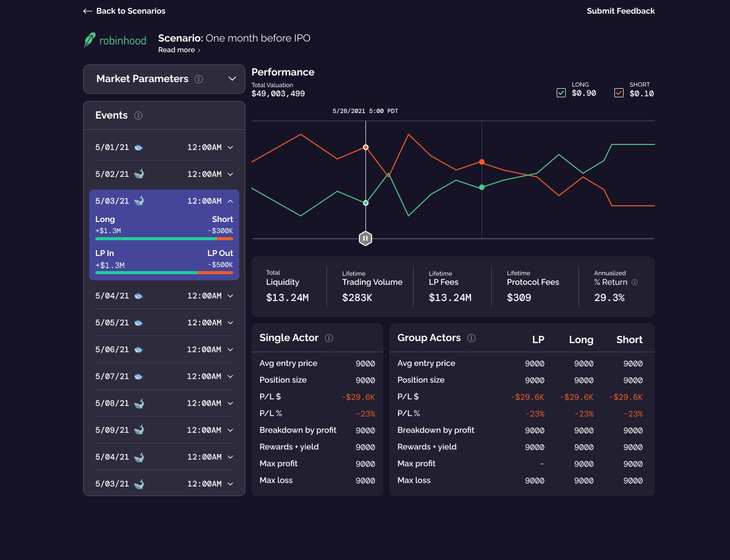Click the info icon next to % Return

point(635,282)
